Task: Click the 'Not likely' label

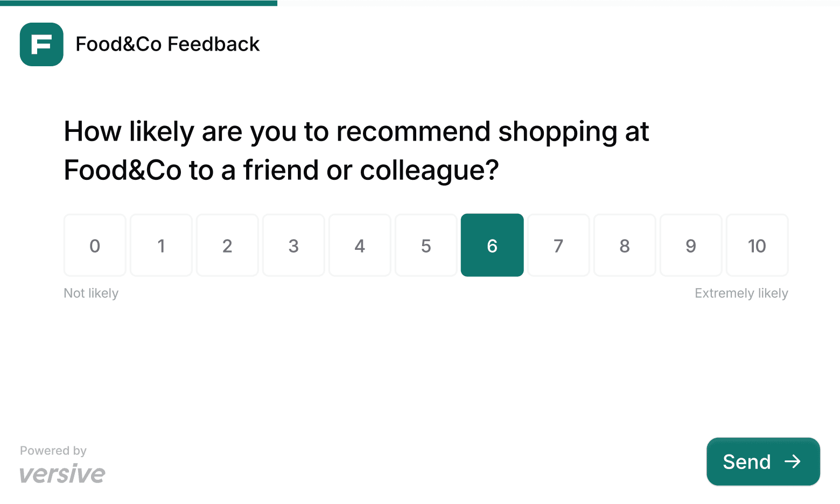Action: [x=91, y=293]
